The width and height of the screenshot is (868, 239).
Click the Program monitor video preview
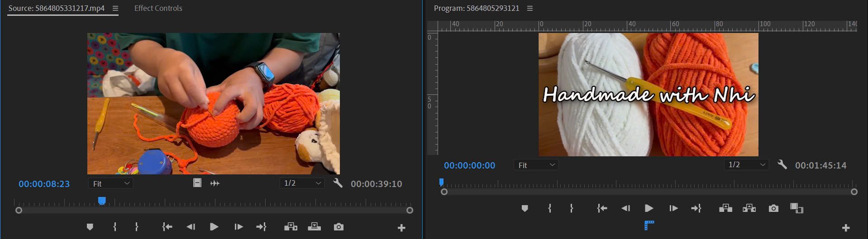point(649,94)
